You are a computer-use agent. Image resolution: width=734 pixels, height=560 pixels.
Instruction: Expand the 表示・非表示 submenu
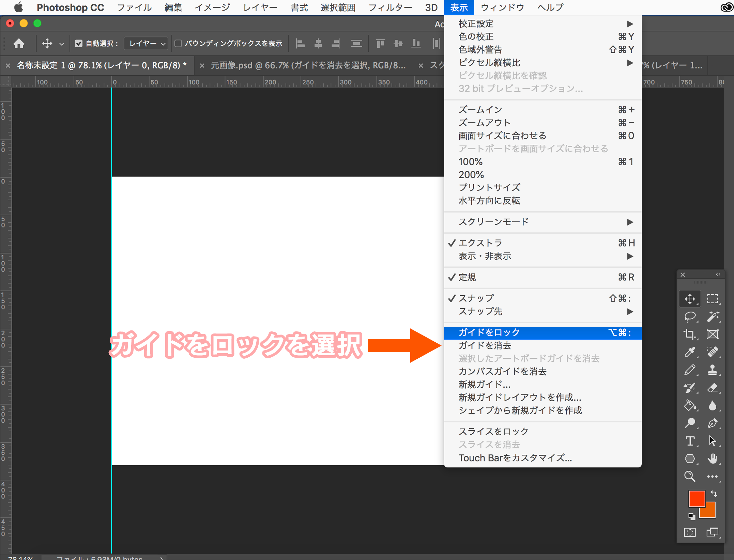[542, 256]
